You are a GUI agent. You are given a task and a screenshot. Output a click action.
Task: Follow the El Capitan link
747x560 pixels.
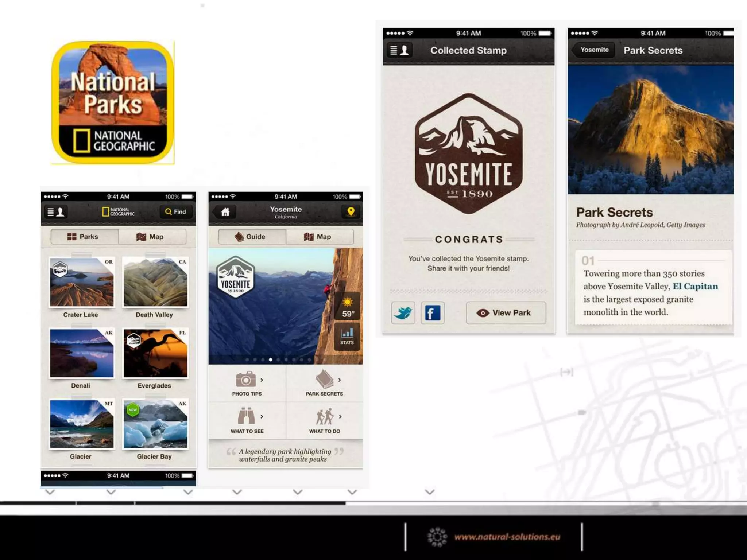[x=695, y=286]
